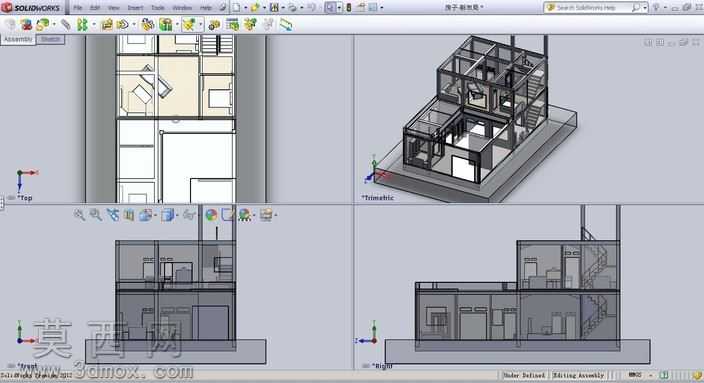Select the Move Component tool
This screenshot has height=383, width=704.
point(123,24)
